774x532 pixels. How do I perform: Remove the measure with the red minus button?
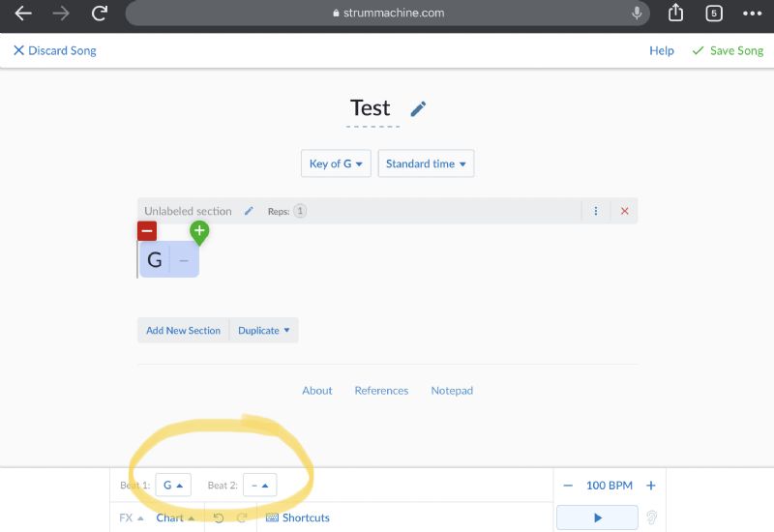(147, 231)
